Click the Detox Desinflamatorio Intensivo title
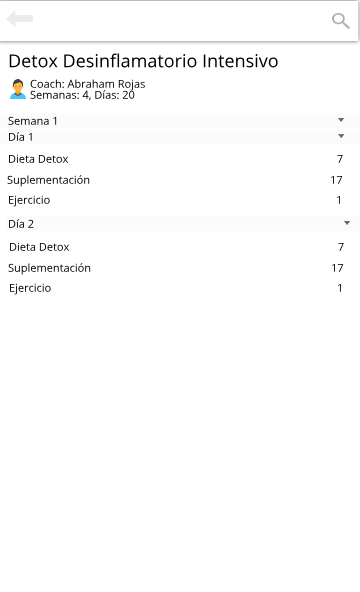The image size is (360, 592). tap(143, 61)
